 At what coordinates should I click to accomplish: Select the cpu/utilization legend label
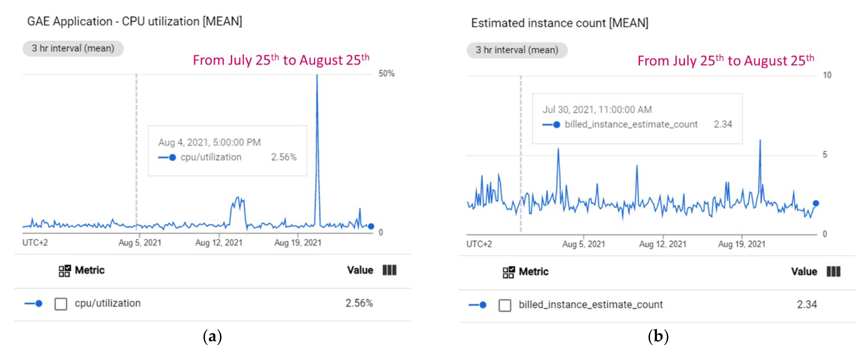coord(108,303)
